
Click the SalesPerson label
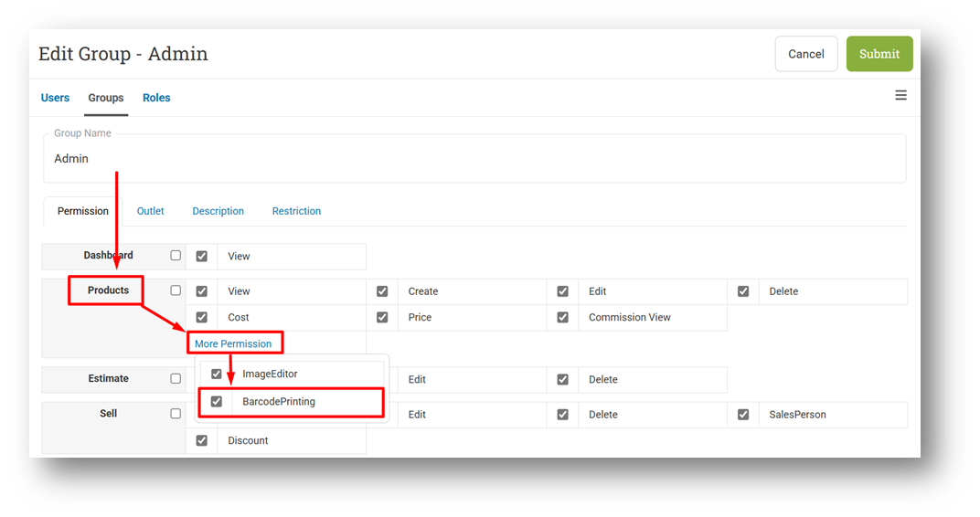pyautogui.click(x=797, y=415)
